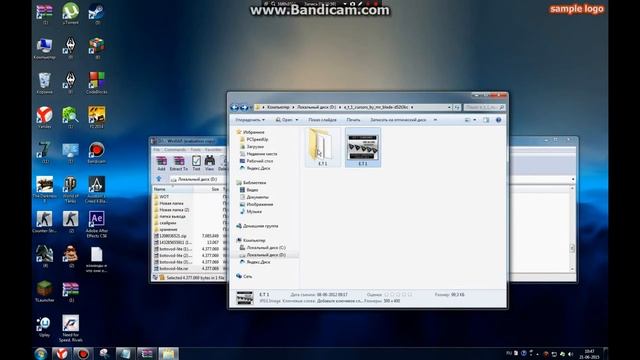Open Bandicam desktop shortcut

click(x=97, y=152)
